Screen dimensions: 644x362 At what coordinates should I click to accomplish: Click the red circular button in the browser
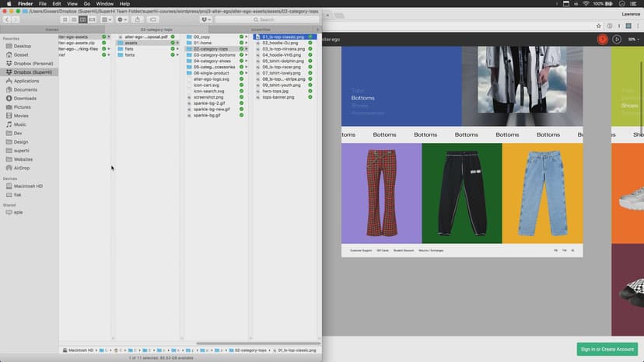click(602, 39)
